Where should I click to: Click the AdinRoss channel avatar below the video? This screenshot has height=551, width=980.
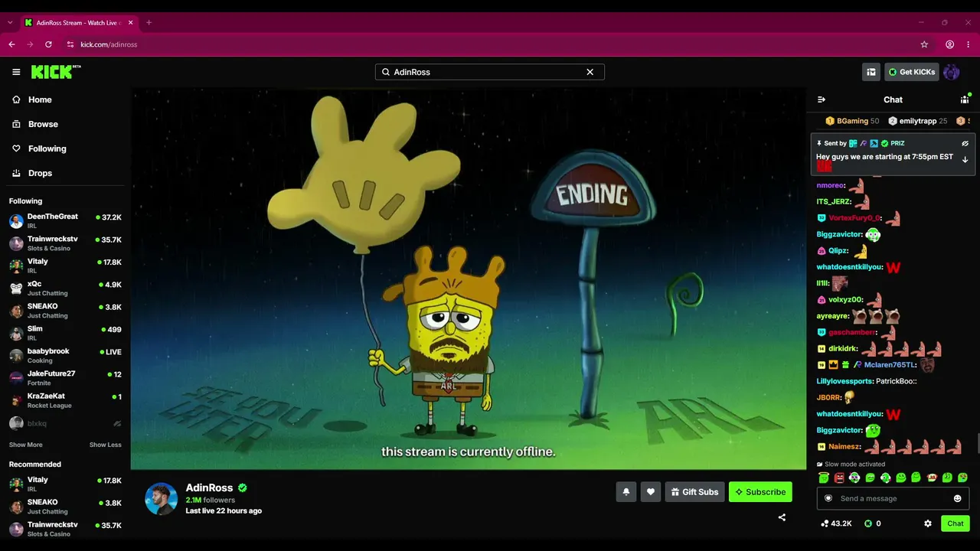(162, 499)
